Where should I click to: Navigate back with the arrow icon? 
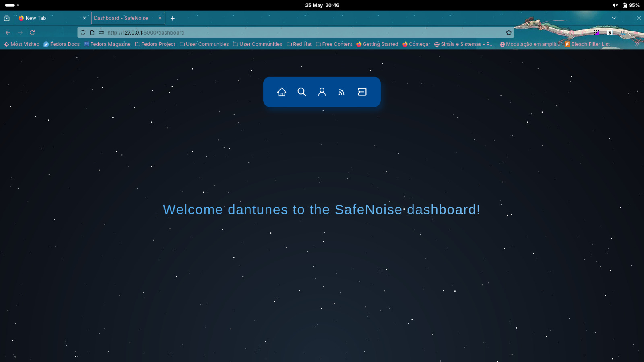click(8, 33)
